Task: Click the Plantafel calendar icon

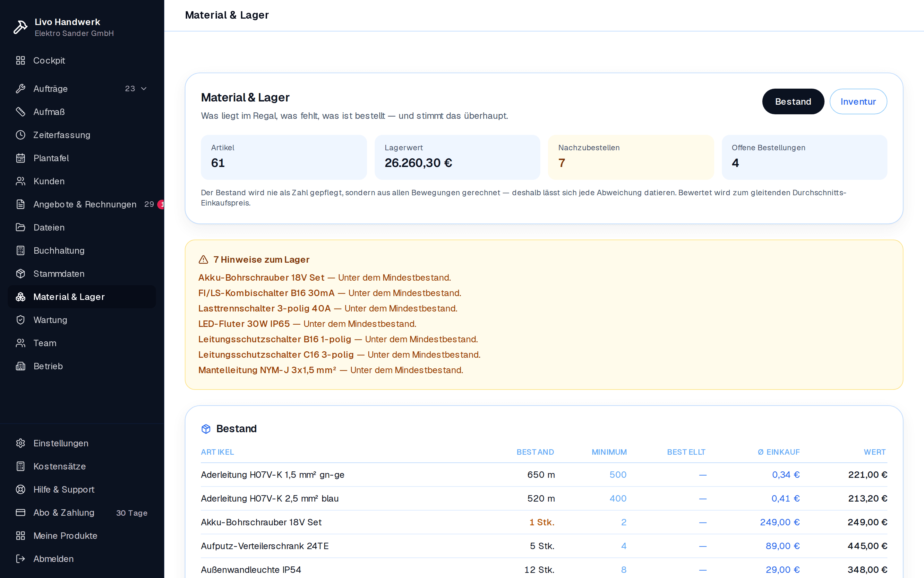Action: [21, 158]
